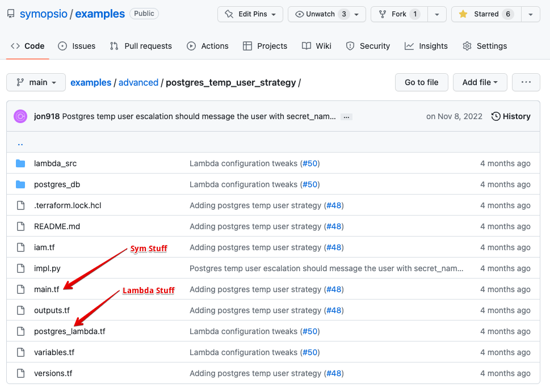
Task: Click the repository icon beside symopsio
Action: pyautogui.click(x=11, y=14)
